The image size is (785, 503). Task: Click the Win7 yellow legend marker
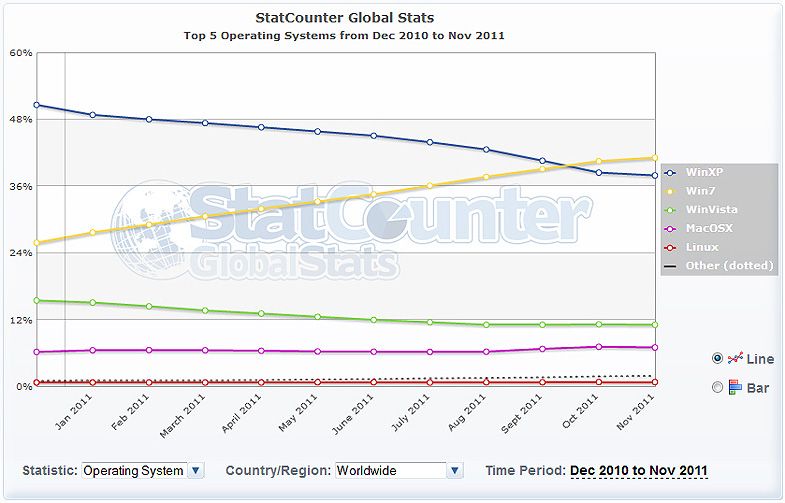(669, 191)
